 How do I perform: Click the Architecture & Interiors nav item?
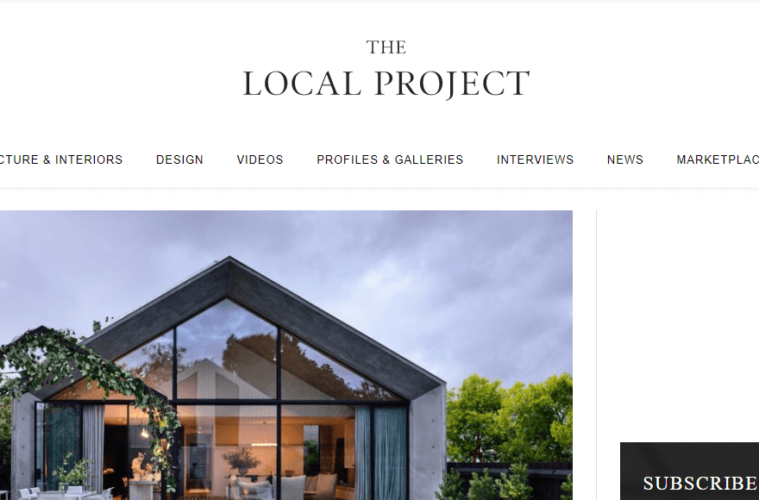coord(61,160)
